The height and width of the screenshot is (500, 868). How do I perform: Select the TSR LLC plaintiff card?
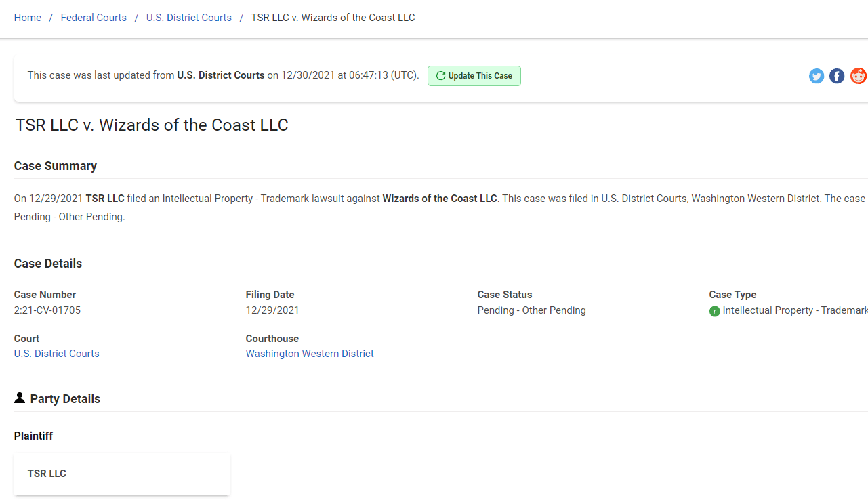coord(122,474)
